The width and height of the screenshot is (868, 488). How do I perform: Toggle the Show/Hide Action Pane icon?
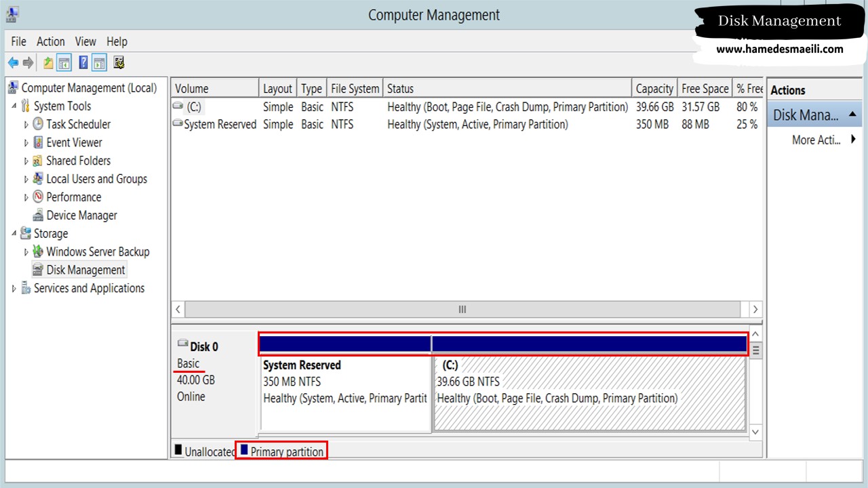pos(99,63)
